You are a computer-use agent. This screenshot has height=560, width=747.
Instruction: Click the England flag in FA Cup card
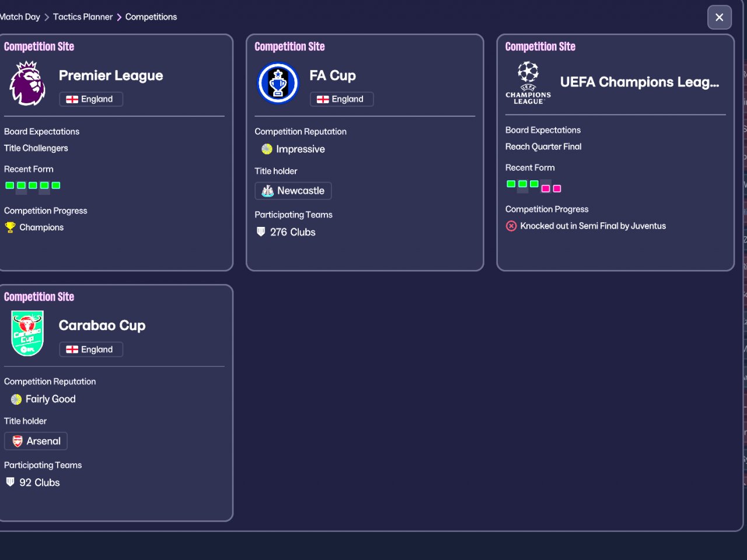[323, 99]
